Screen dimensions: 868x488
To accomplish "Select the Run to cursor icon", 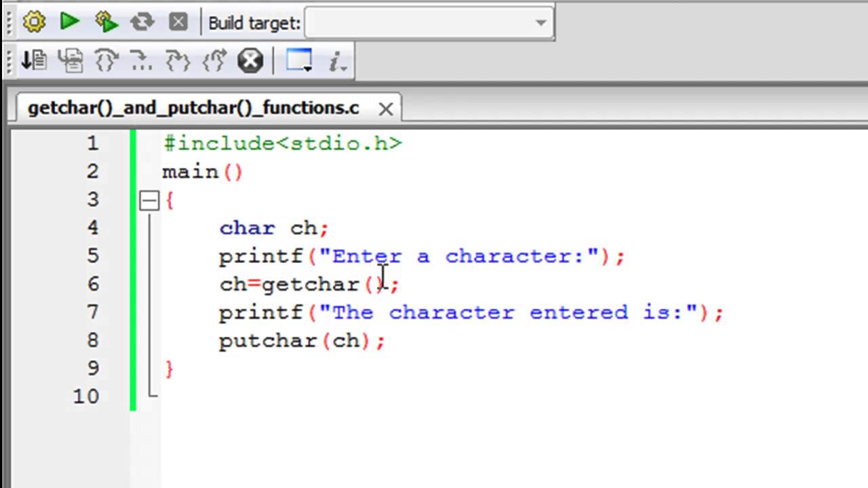I will pyautogui.click(x=71, y=60).
